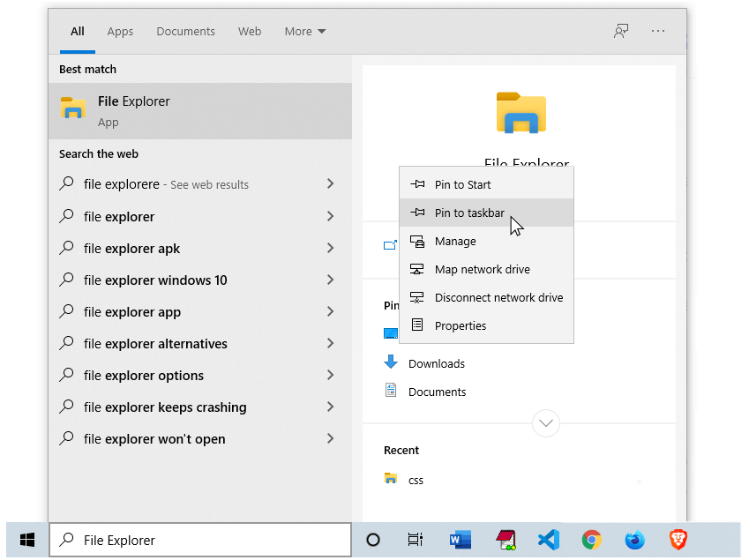Launch Visual Studio Code from taskbar
This screenshot has width=749, height=560.
(549, 540)
